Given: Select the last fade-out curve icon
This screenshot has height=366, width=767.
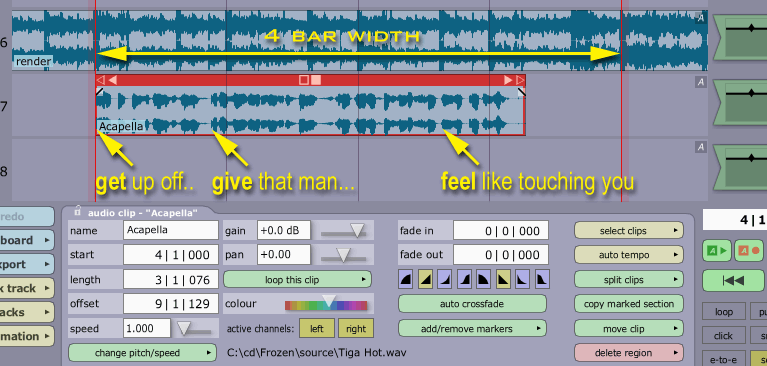Looking at the screenshot, I should pyautogui.click(x=542, y=280).
